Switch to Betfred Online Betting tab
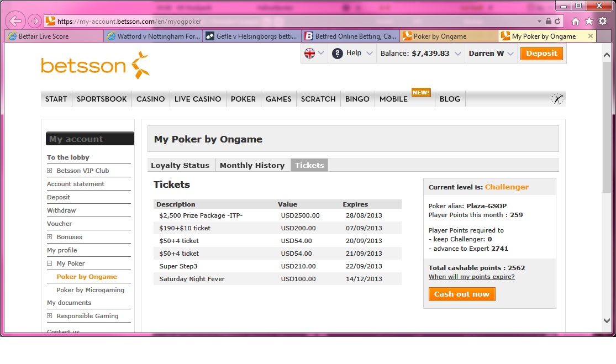The height and width of the screenshot is (364, 616). pos(351,36)
